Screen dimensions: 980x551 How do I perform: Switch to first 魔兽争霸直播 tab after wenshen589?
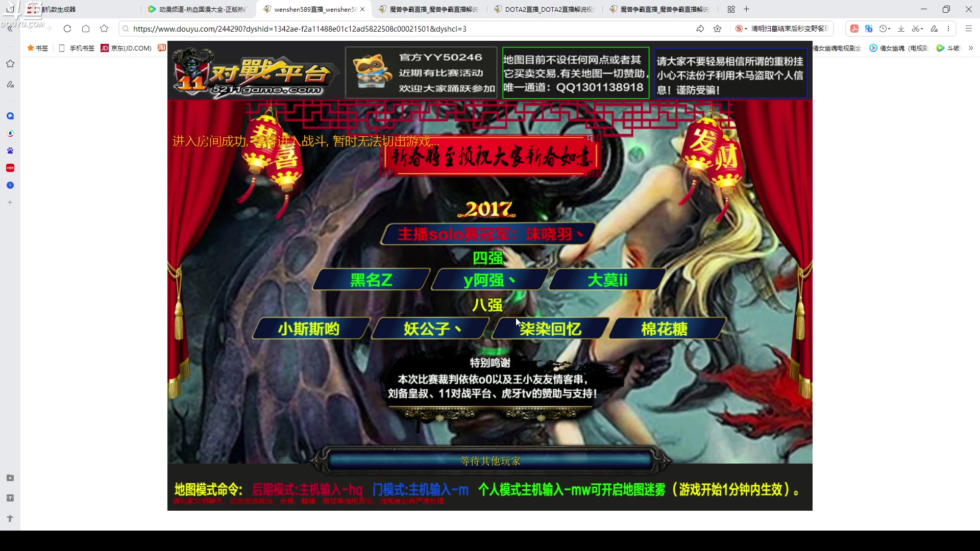(429, 9)
